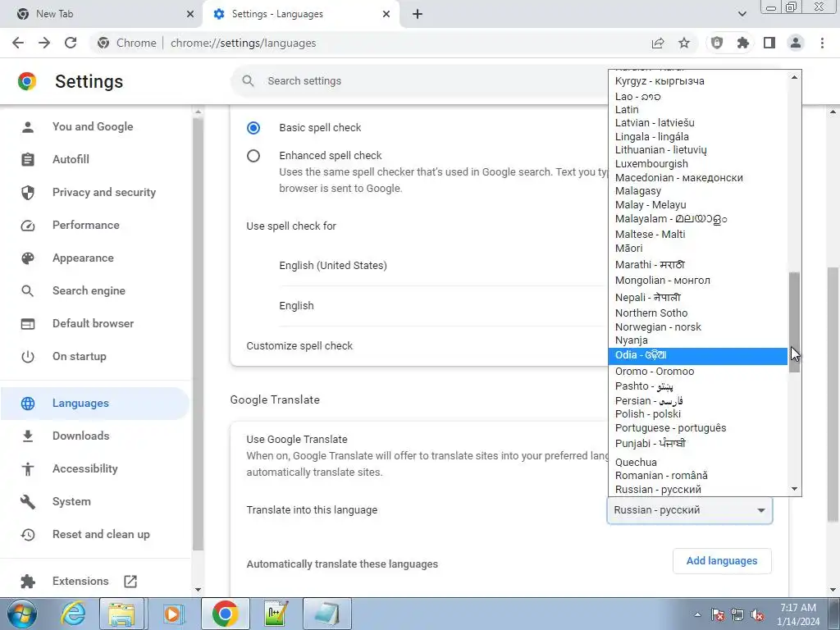
Task: Choose Malay - Melayu option
Action: [697, 204]
